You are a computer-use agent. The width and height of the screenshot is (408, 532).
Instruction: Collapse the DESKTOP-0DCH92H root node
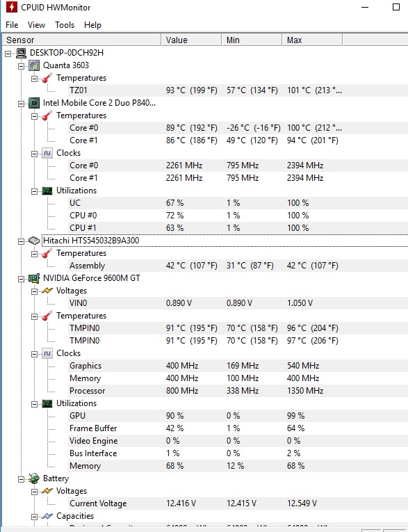click(8, 54)
